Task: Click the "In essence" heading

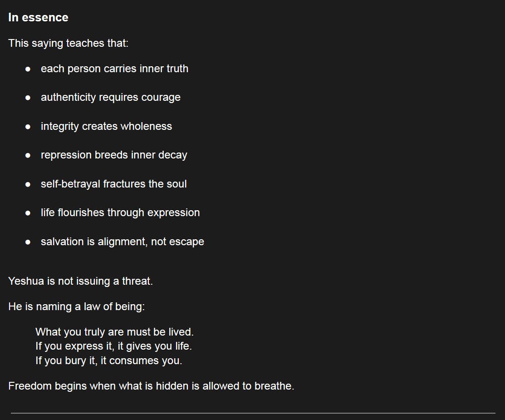Action: [x=38, y=18]
